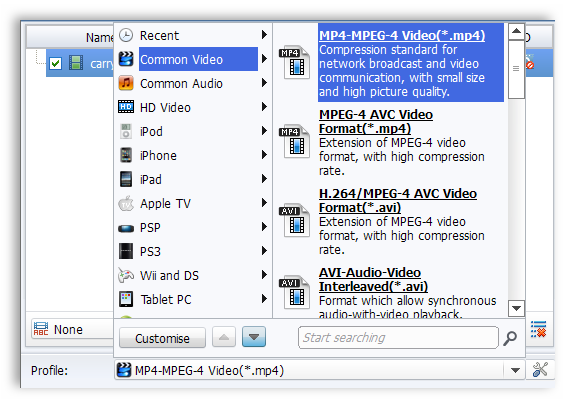The width and height of the screenshot is (575, 408).
Task: Click the Name column header
Action: pyautogui.click(x=70, y=37)
